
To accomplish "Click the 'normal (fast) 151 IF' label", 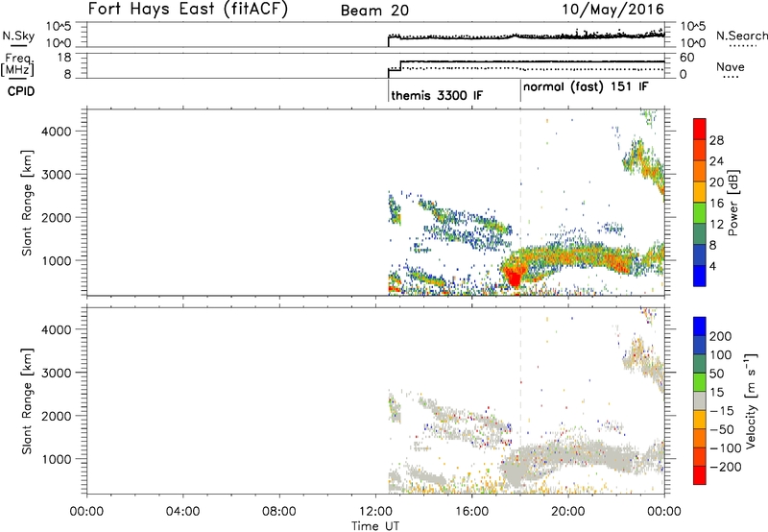I will (x=586, y=87).
